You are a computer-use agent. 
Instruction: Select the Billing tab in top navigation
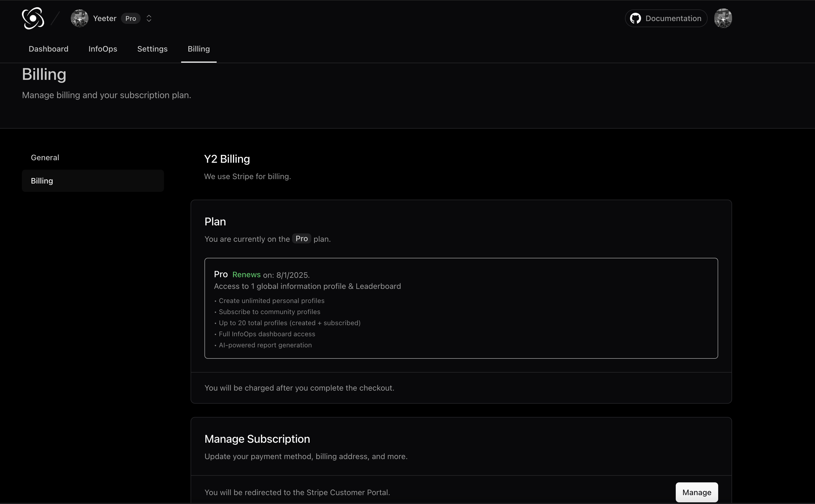tap(199, 49)
